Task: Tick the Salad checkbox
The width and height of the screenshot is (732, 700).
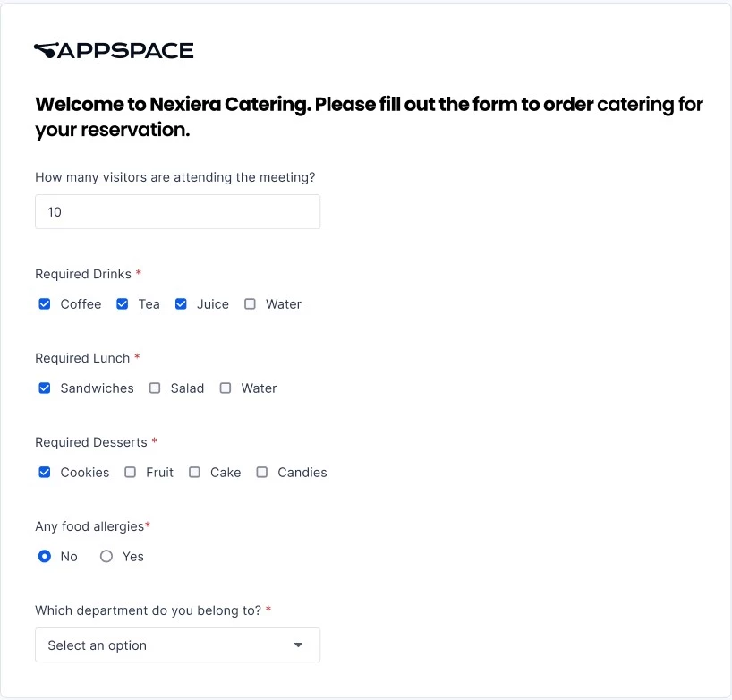Action: pos(155,388)
